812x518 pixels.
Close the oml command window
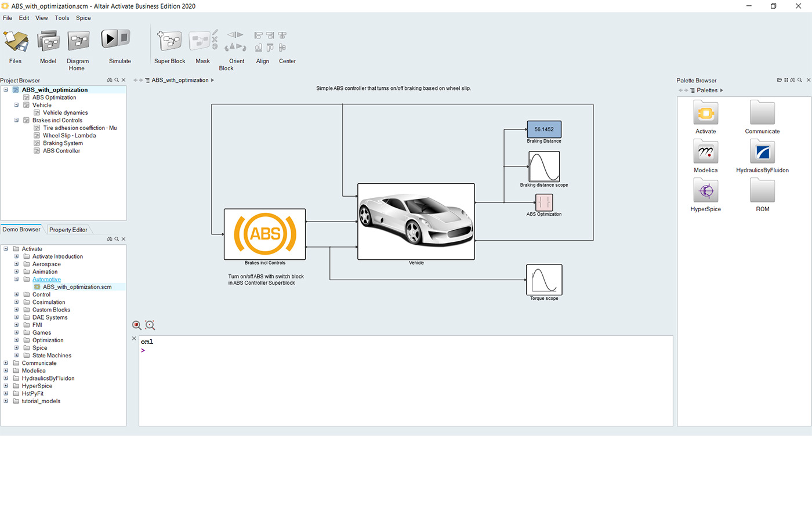[134, 338]
